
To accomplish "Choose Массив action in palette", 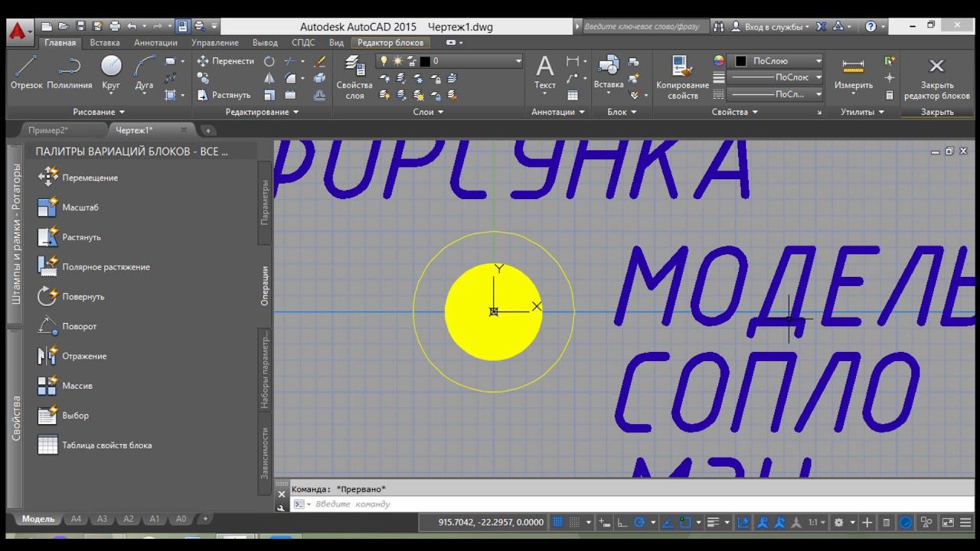I will [x=66, y=386].
